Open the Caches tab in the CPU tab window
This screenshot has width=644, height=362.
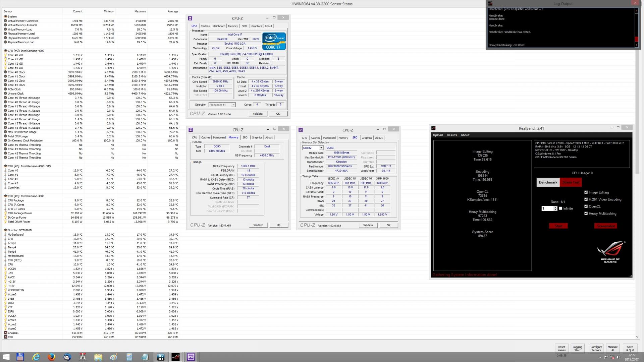tap(205, 26)
